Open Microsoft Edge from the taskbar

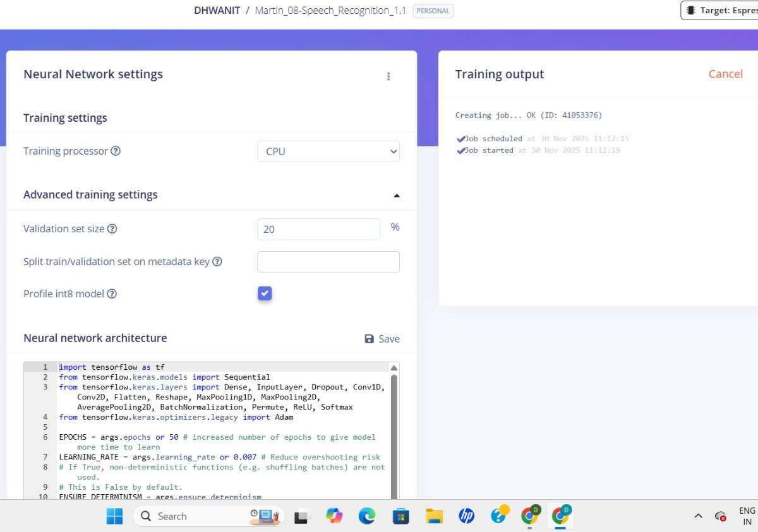pyautogui.click(x=367, y=516)
